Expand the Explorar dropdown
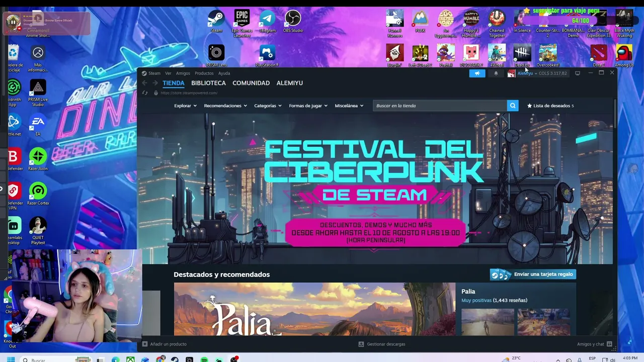The image size is (644, 362). [185, 106]
